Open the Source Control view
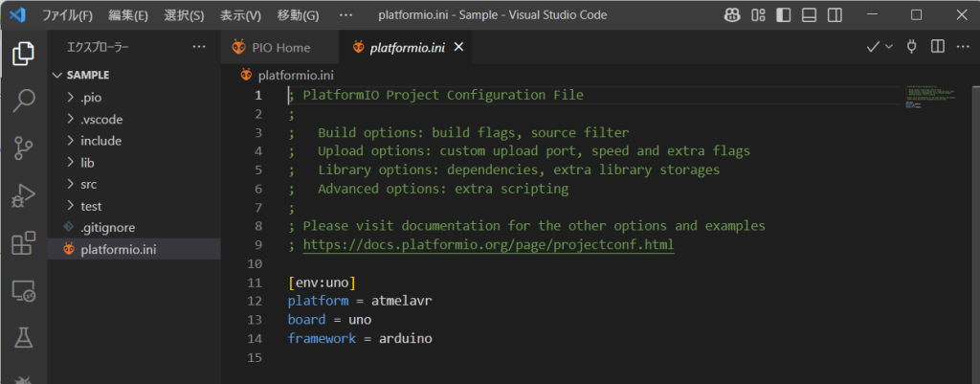 click(x=23, y=147)
